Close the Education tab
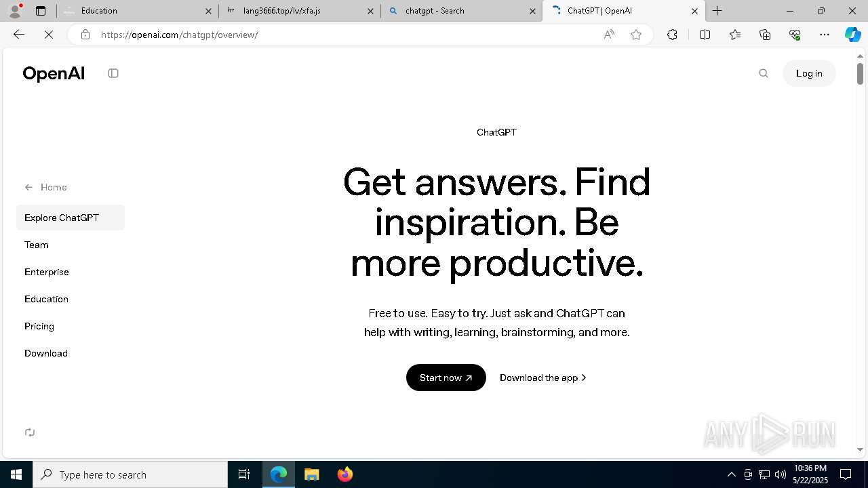This screenshot has height=488, width=868. coord(208,11)
